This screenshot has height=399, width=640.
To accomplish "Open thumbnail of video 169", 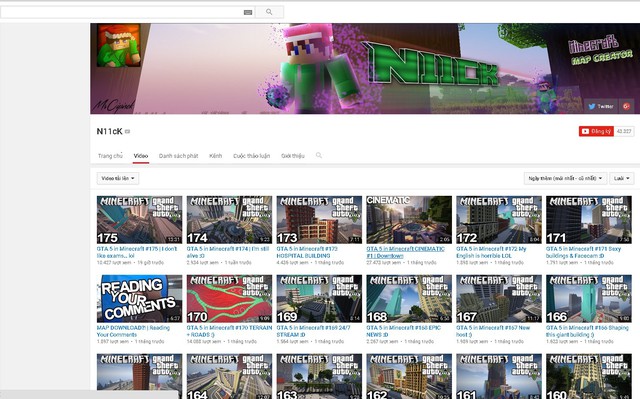I will click(319, 299).
